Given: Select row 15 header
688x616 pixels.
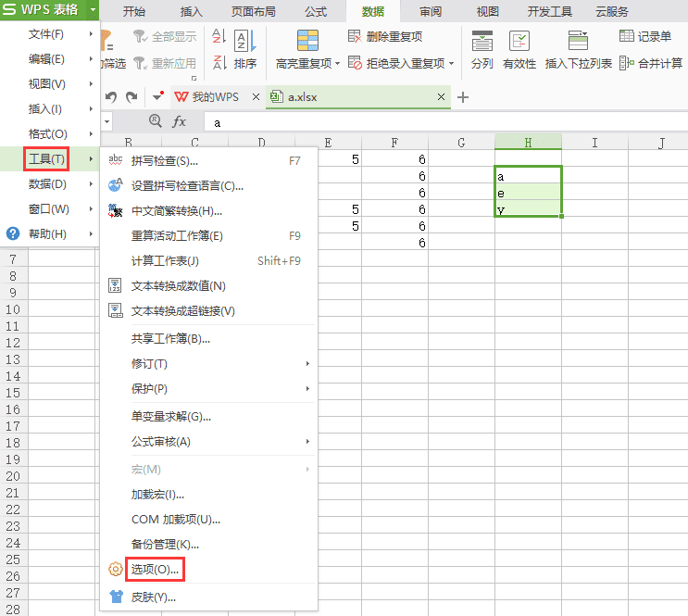Looking at the screenshot, I should 13,393.
